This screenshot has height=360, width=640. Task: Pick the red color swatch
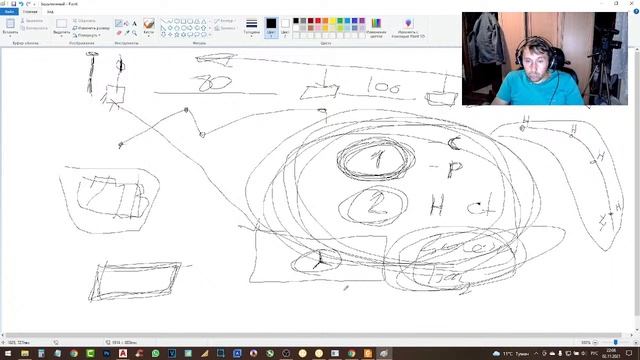point(318,21)
